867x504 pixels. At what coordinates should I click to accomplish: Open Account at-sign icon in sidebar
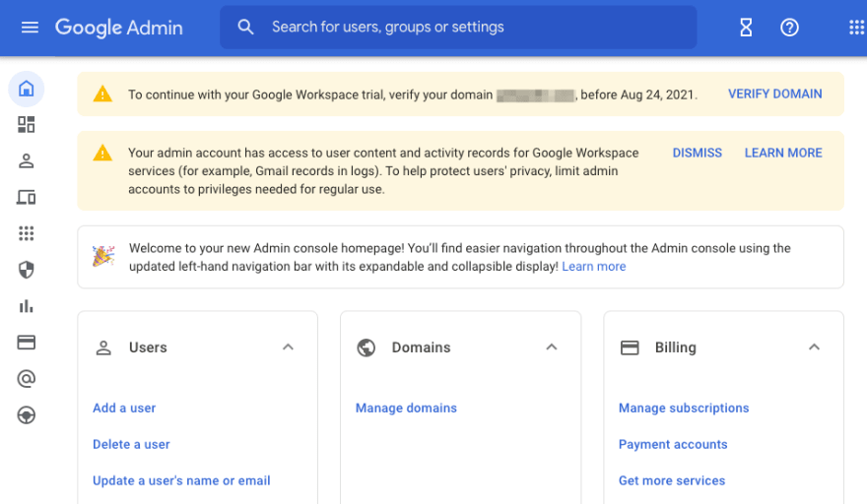[x=26, y=379]
